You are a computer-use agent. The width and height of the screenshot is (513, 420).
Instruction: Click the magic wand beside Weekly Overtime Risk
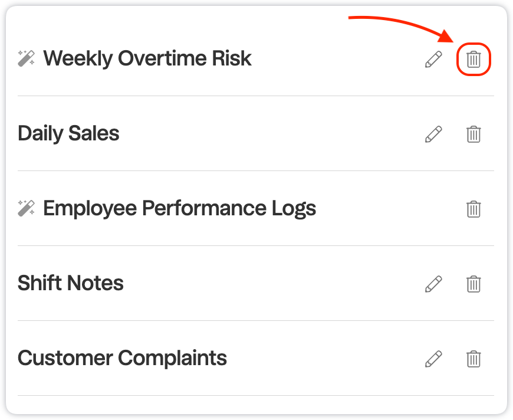coord(26,58)
